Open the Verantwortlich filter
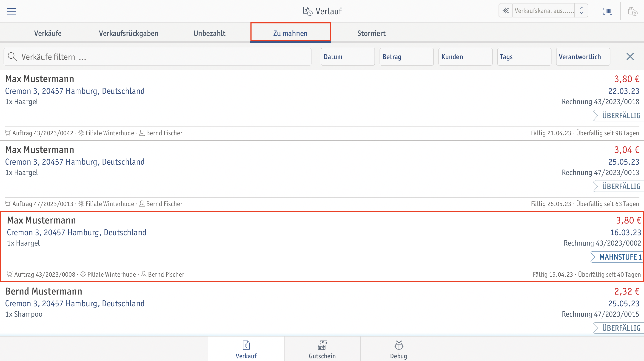 pos(583,57)
